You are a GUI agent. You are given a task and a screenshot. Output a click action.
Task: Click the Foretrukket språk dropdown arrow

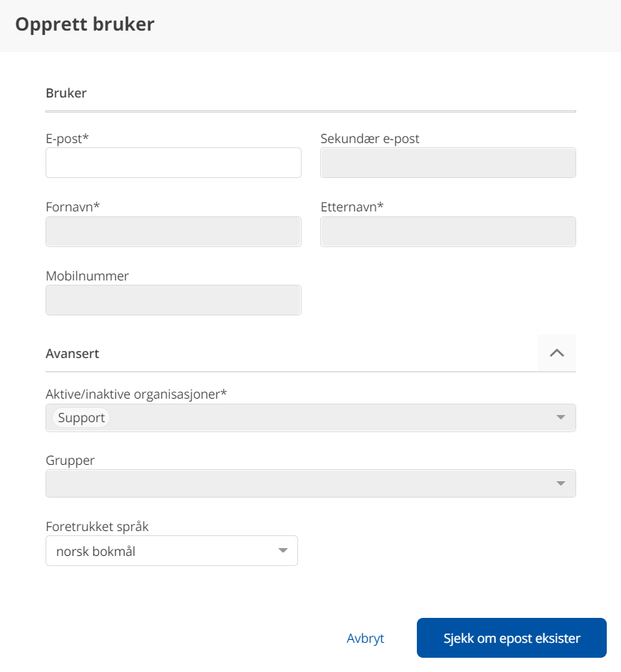click(283, 551)
